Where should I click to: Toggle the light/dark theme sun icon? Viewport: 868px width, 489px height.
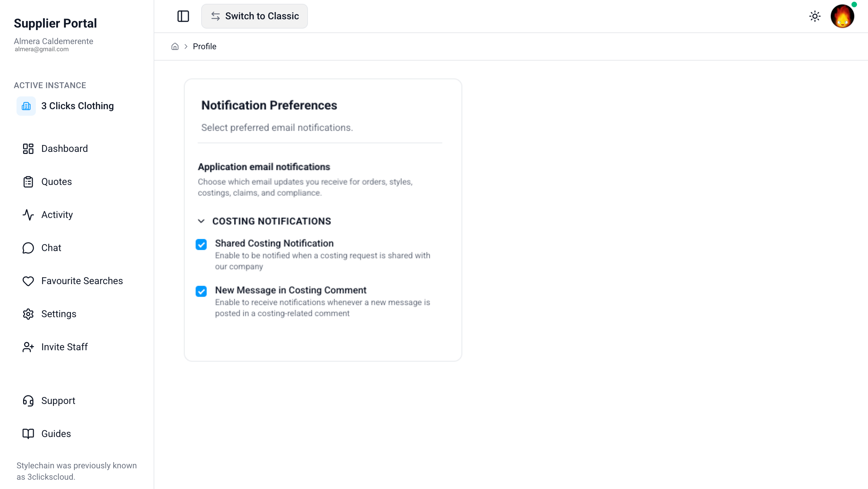coord(815,16)
